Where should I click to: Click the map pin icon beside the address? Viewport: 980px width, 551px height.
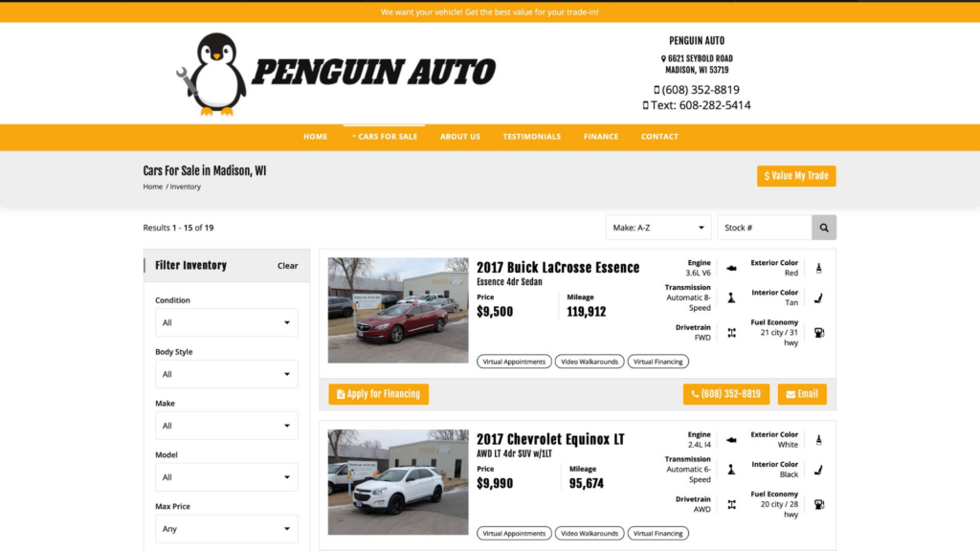point(663,58)
